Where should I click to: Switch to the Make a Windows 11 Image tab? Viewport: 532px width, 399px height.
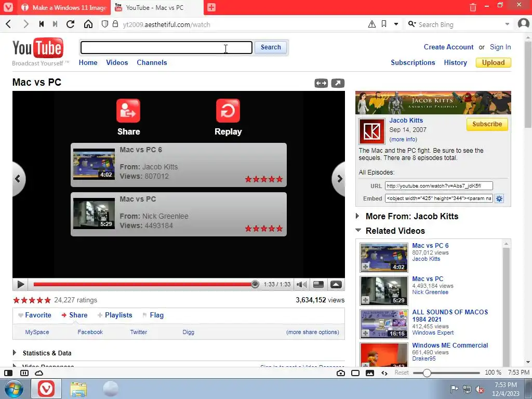point(64,7)
